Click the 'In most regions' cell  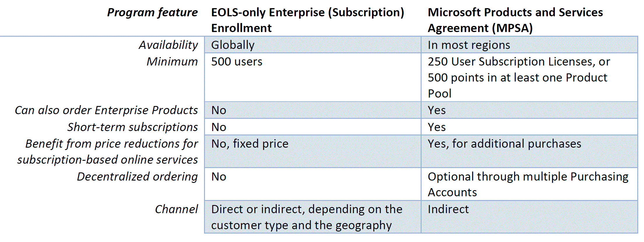[x=469, y=45]
